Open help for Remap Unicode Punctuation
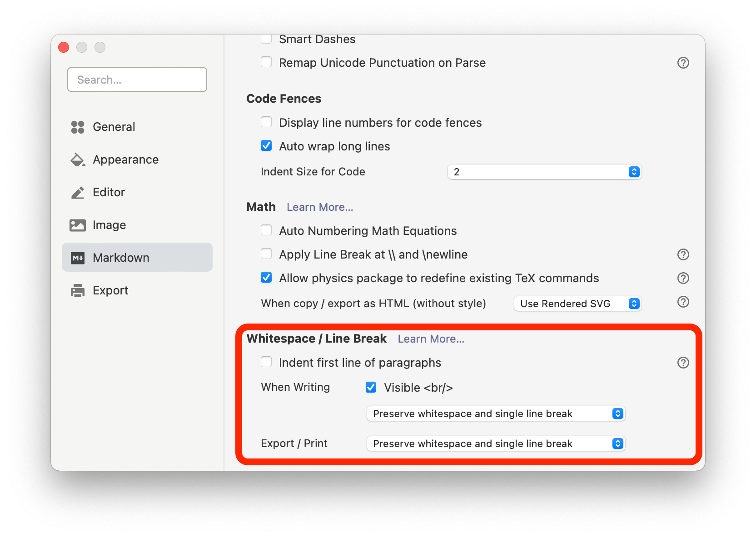 (683, 63)
